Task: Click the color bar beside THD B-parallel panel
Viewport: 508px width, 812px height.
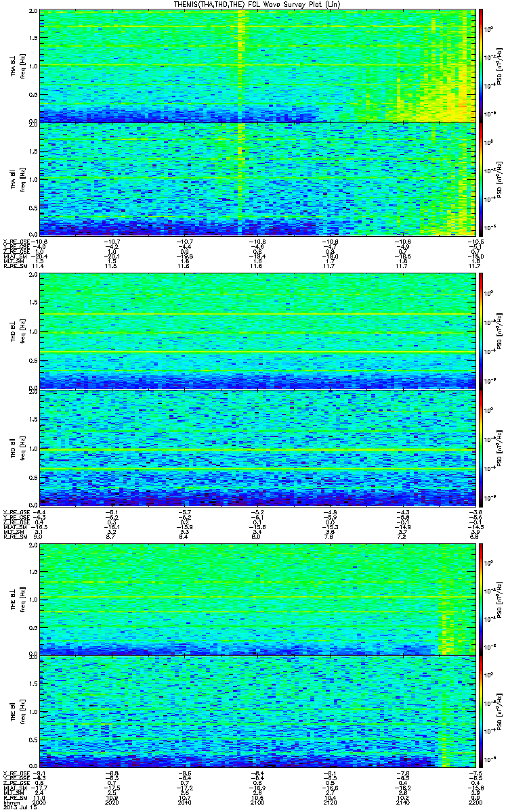Action: 481,446
